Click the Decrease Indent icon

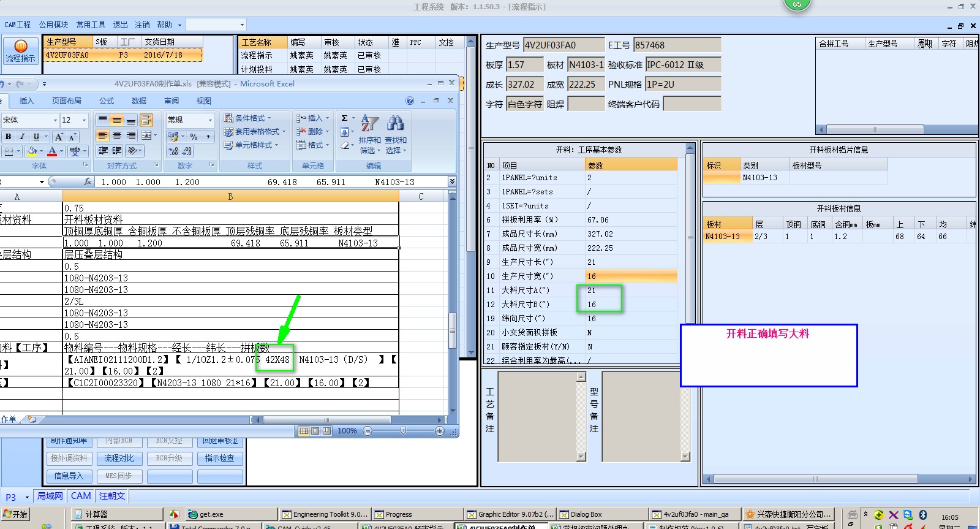[x=103, y=150]
